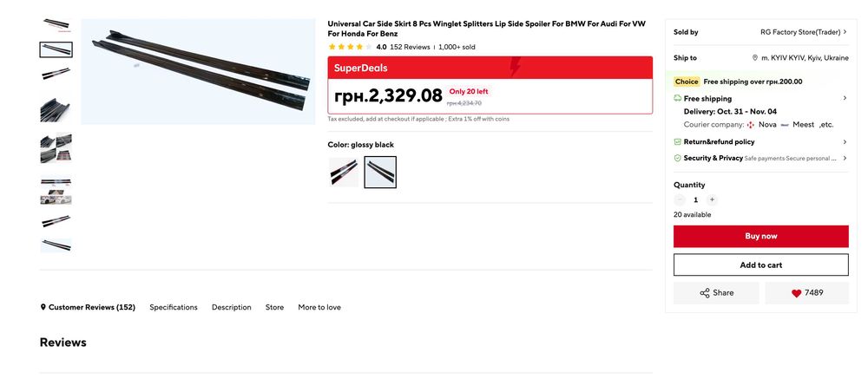Click the red Buy now button

click(x=760, y=236)
